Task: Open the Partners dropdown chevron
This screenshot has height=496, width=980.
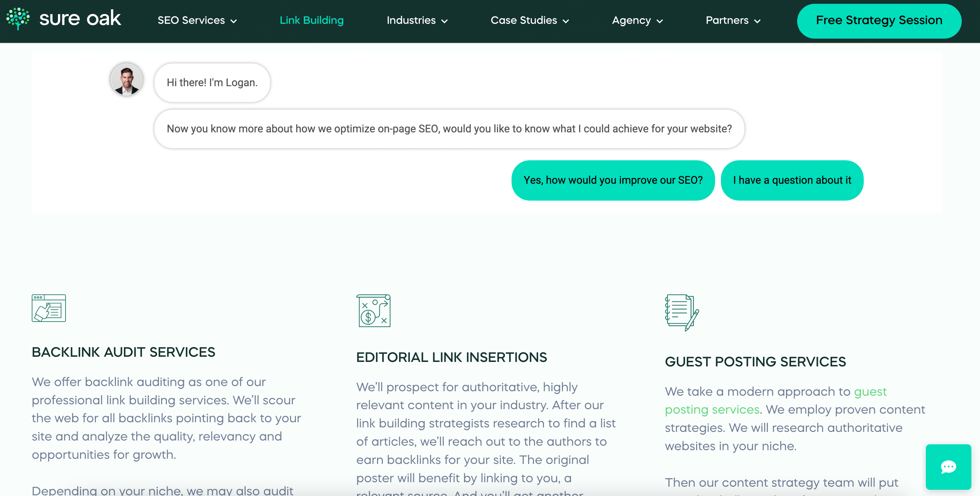Action: (x=757, y=21)
